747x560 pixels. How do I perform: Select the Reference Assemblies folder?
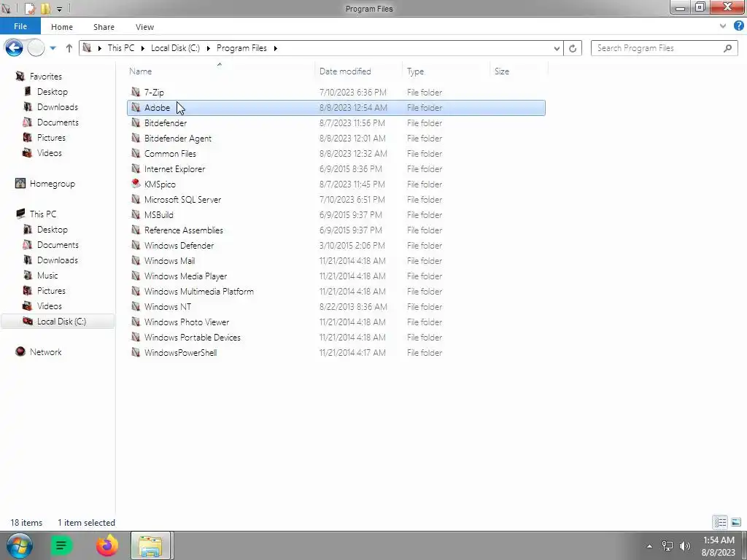[336, 230]
